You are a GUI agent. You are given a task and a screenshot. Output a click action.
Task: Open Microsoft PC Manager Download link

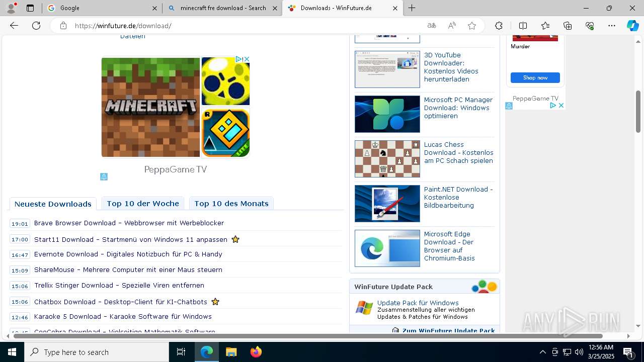click(458, 108)
